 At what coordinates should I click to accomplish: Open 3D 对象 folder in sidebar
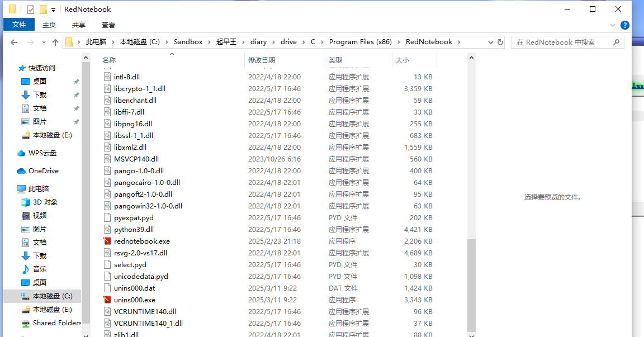tap(45, 202)
